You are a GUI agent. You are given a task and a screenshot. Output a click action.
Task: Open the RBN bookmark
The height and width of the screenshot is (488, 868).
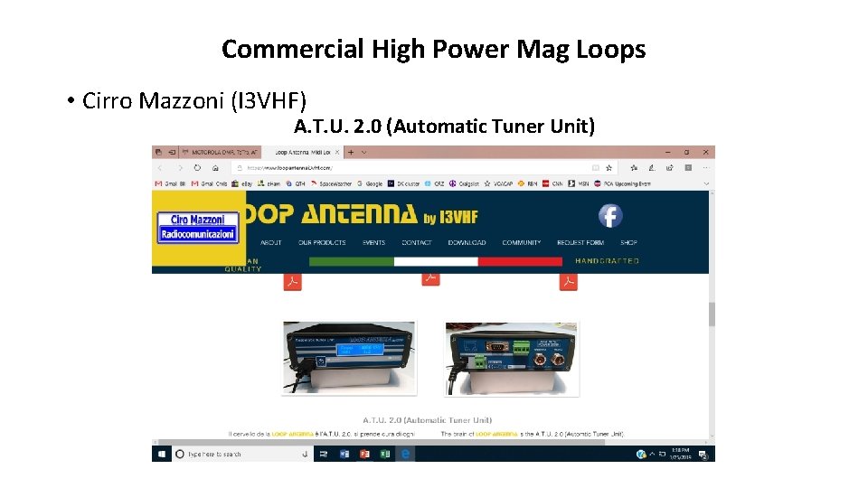tap(527, 183)
